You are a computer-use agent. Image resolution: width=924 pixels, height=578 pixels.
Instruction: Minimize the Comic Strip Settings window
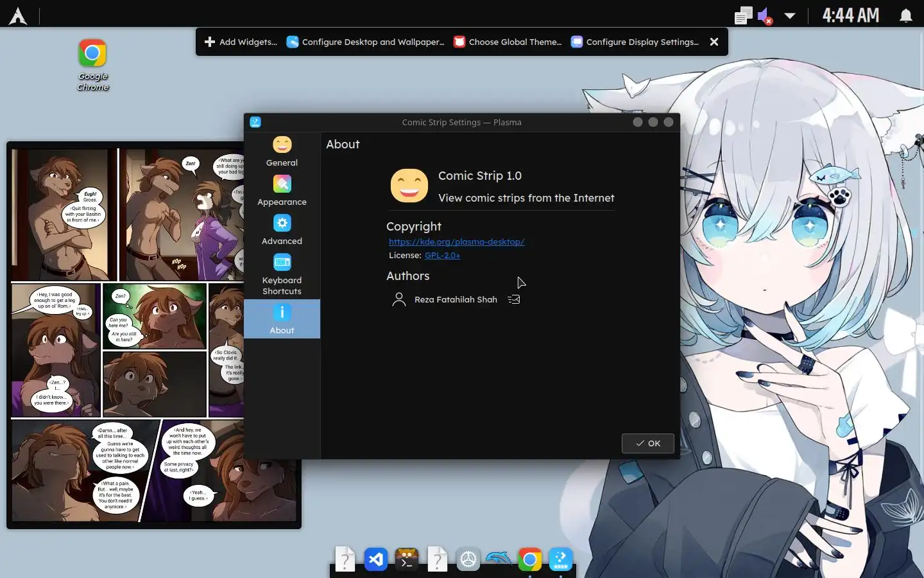638,122
